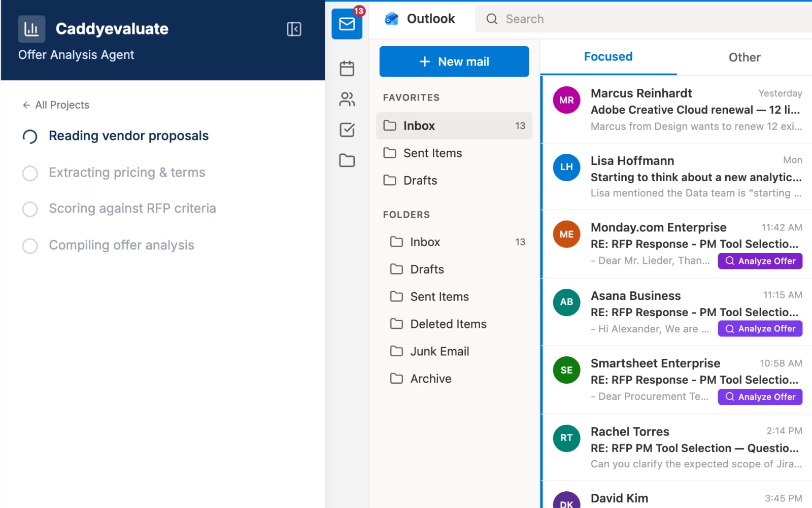812x508 pixels.
Task: Open Drafts under Folders
Action: click(x=454, y=269)
